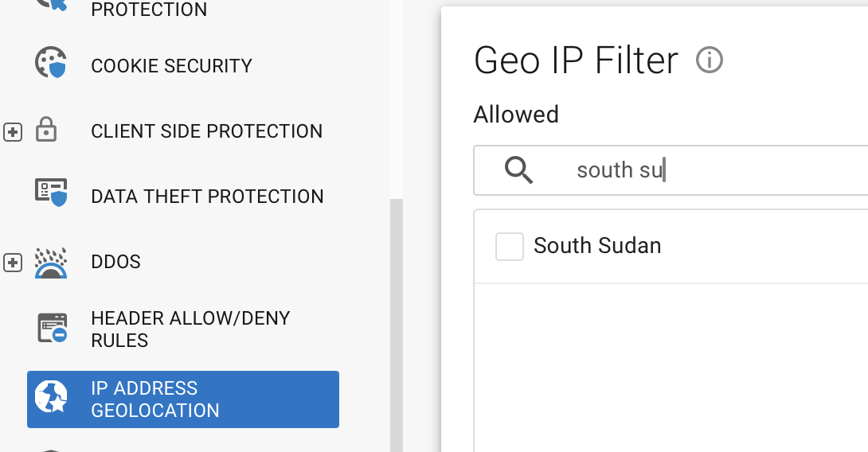Open the Data Theft Protection menu item
The image size is (868, 452).
pos(207,197)
